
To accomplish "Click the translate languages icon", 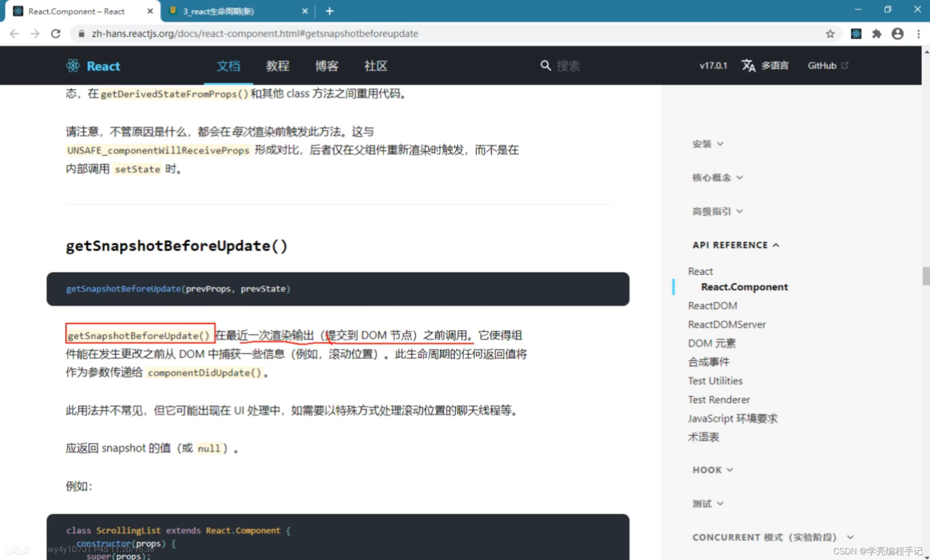I will coord(748,65).
